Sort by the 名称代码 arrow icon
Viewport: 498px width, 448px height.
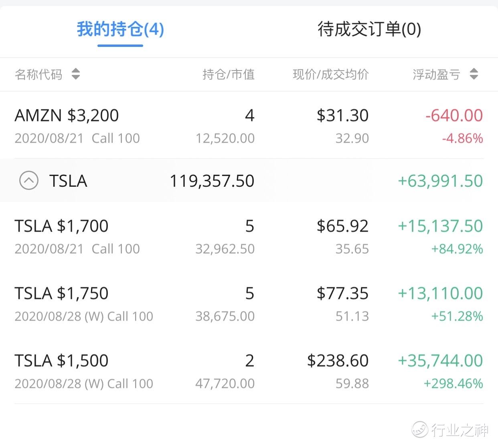point(76,74)
